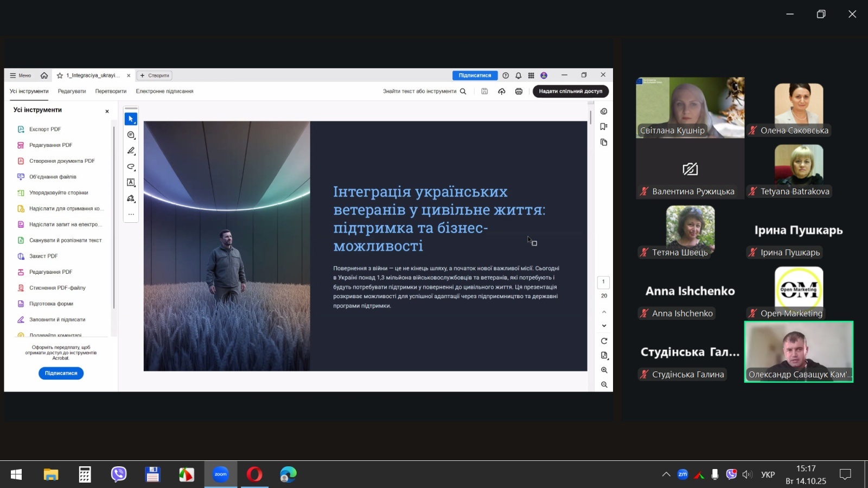Viewport: 868px width, 488px height.
Task: Click the upload to cloud icon
Action: pyautogui.click(x=502, y=91)
